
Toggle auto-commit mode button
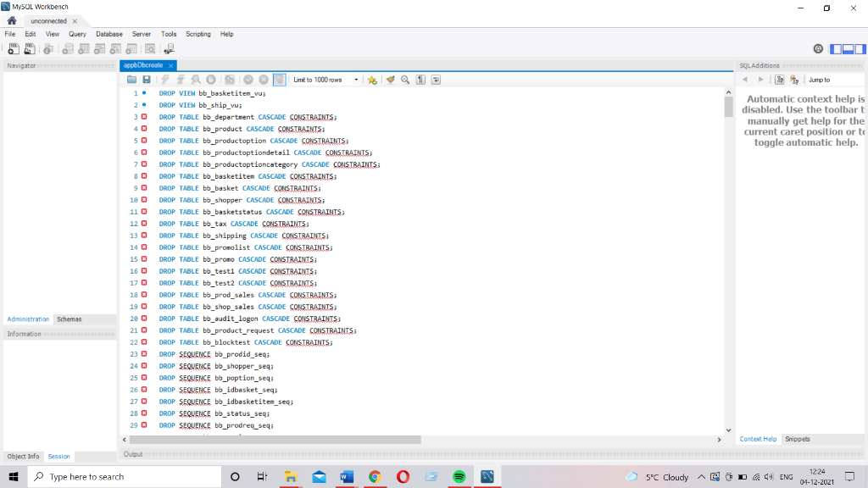(x=279, y=80)
